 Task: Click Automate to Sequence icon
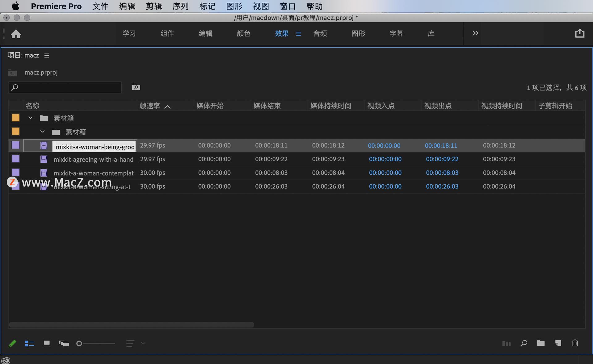point(506,343)
